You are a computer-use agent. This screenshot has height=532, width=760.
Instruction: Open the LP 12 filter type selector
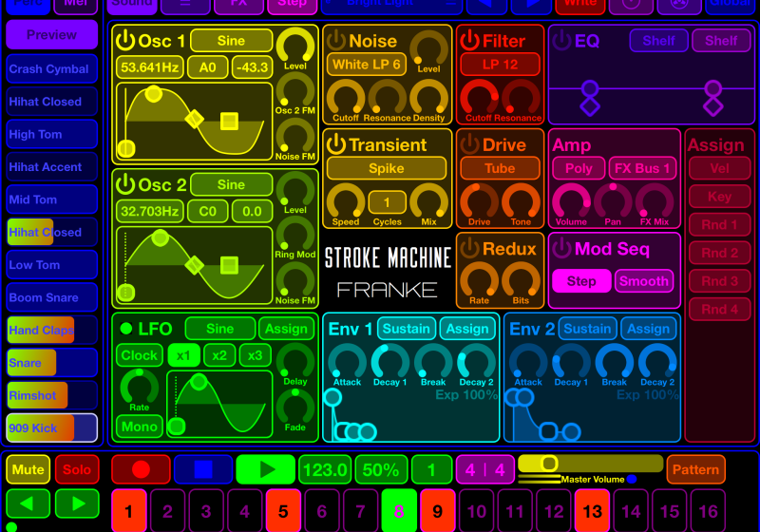500,65
